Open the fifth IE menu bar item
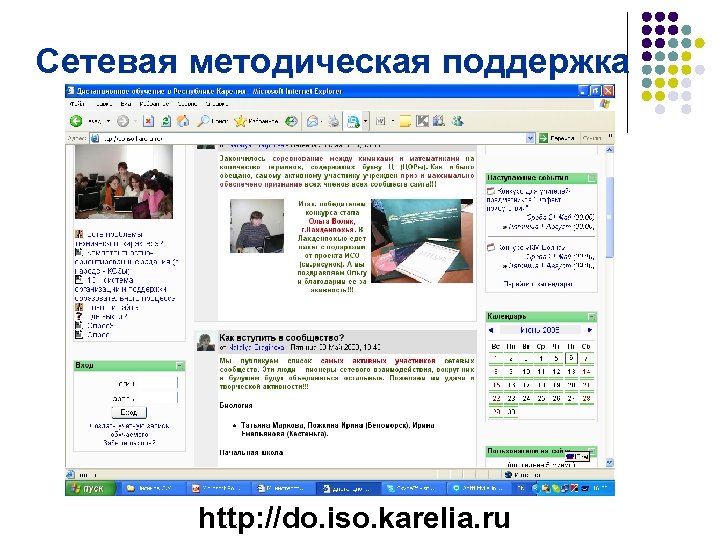Image resolution: width=720 pixels, height=540 pixels. (187, 104)
